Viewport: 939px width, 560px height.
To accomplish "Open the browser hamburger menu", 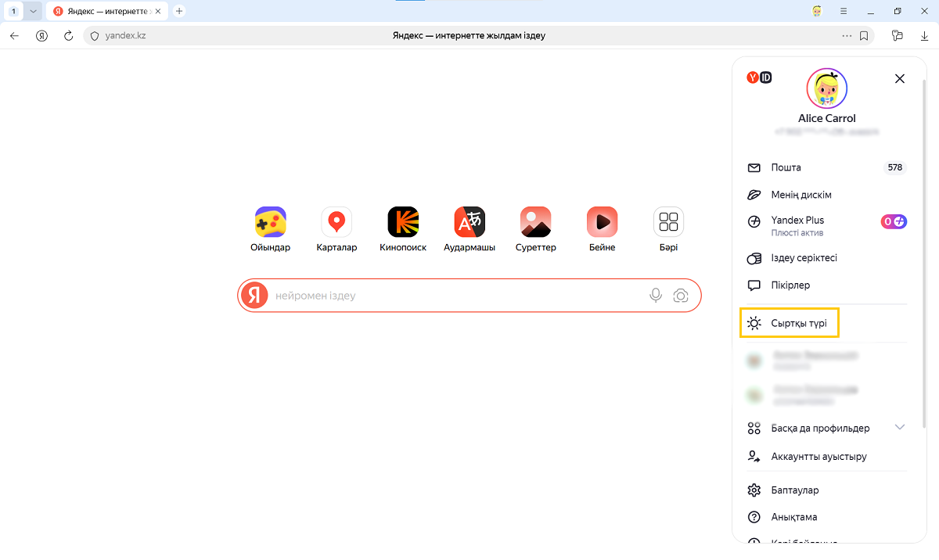I will coord(844,11).
